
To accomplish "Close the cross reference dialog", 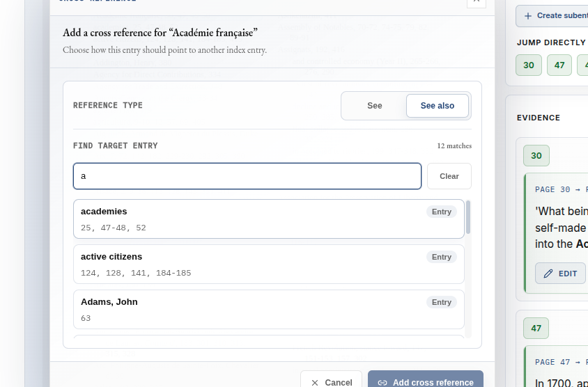I will 477,2.
